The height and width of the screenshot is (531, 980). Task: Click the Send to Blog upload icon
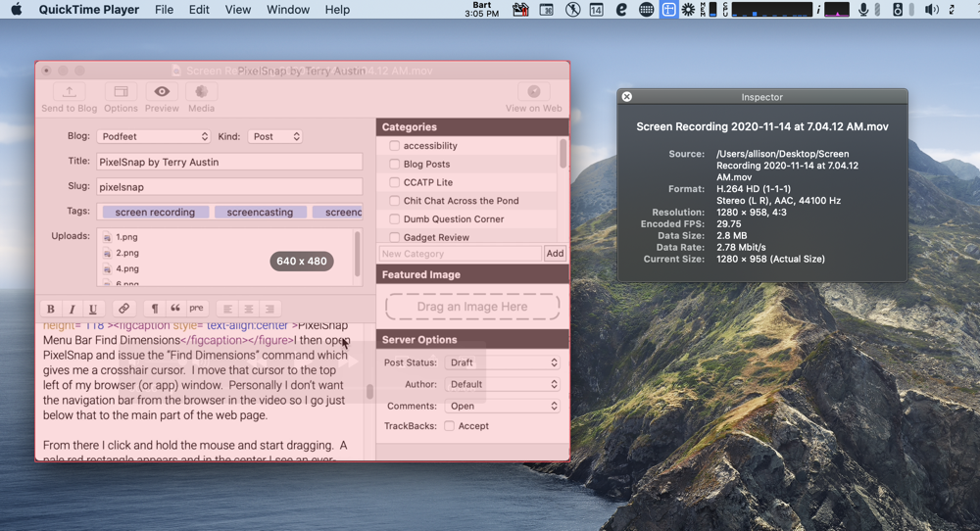(x=69, y=92)
